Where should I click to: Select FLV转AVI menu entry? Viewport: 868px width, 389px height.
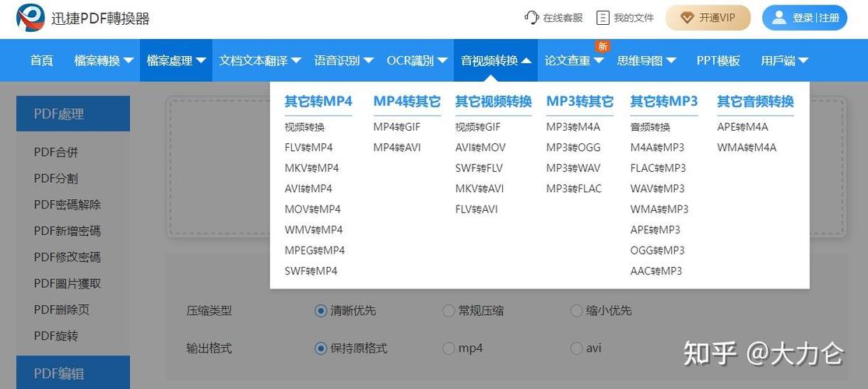pos(476,209)
